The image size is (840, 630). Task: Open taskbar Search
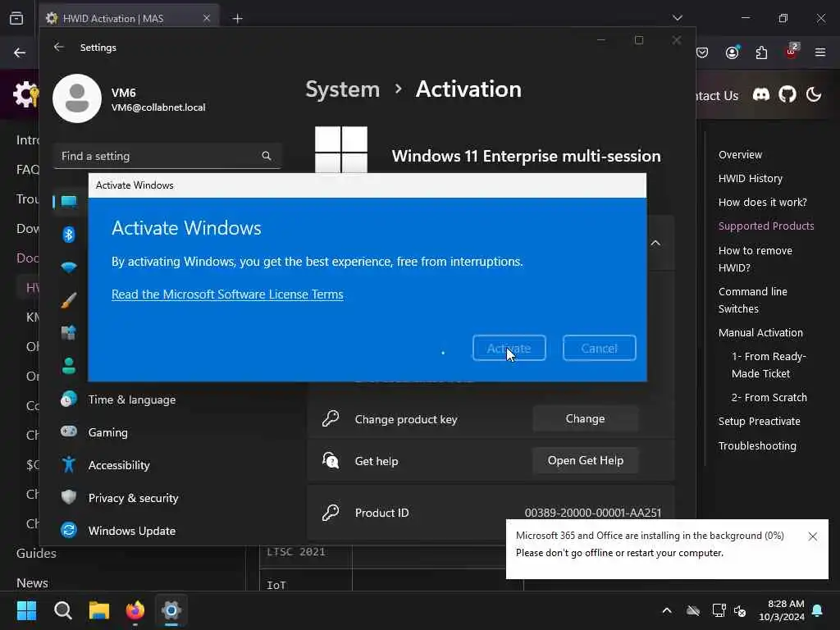coord(62,610)
